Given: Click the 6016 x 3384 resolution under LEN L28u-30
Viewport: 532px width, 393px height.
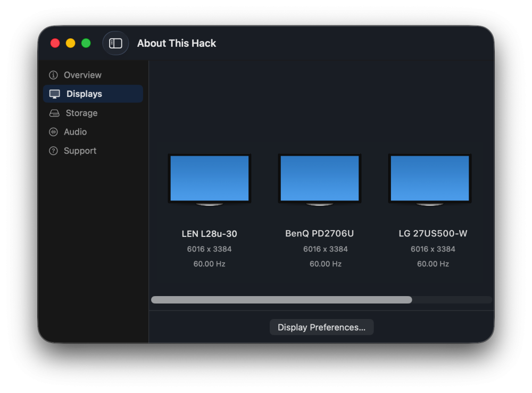Looking at the screenshot, I should [209, 249].
